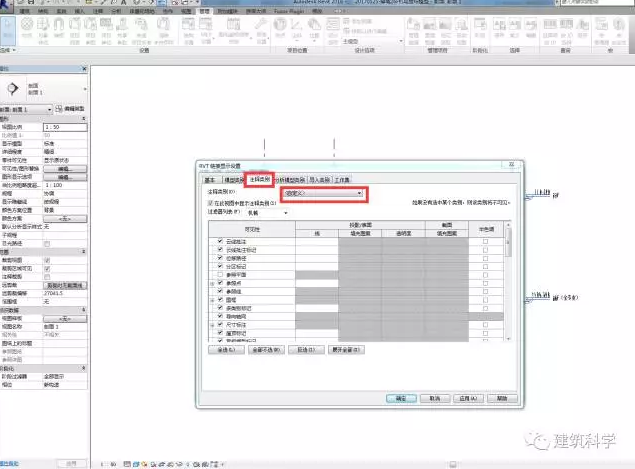This screenshot has width=635, height=469.
Task: Toggle show annotation categories in this view
Action: pyautogui.click(x=210, y=203)
